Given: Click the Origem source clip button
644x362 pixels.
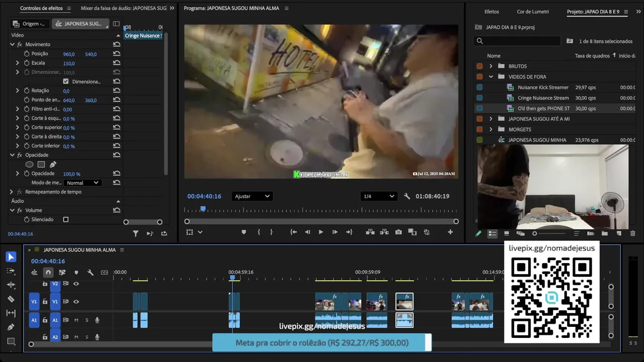Looking at the screenshot, I should point(31,24).
